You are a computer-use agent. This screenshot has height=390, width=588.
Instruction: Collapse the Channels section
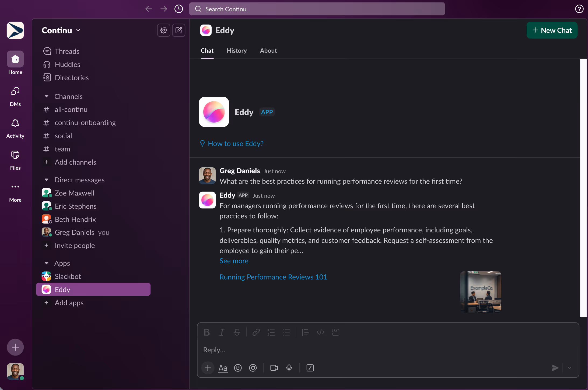(47, 96)
